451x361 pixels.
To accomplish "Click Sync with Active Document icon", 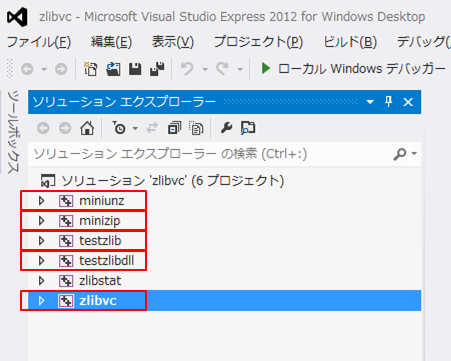I will (x=152, y=128).
